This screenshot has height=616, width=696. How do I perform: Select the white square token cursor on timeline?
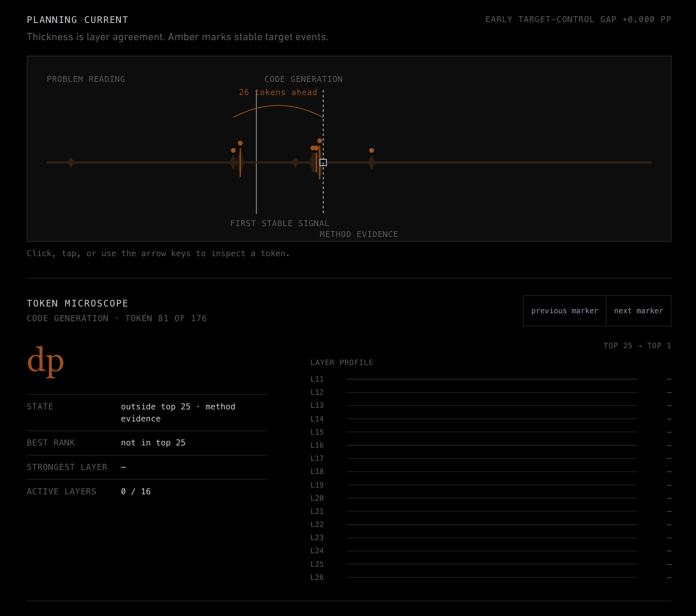coord(323,162)
